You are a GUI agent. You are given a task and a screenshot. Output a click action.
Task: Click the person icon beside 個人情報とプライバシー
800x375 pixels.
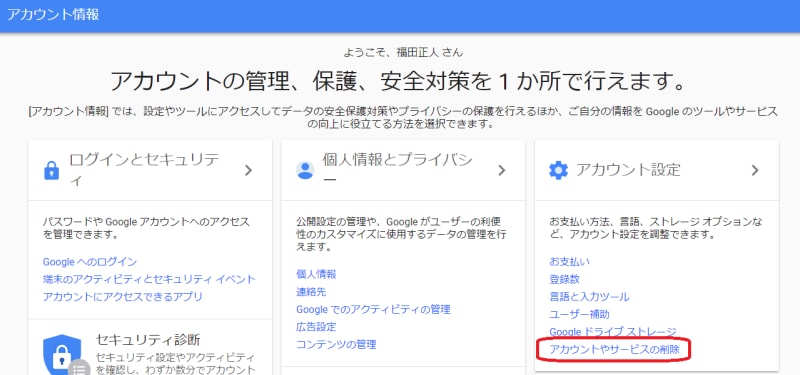coord(305,170)
